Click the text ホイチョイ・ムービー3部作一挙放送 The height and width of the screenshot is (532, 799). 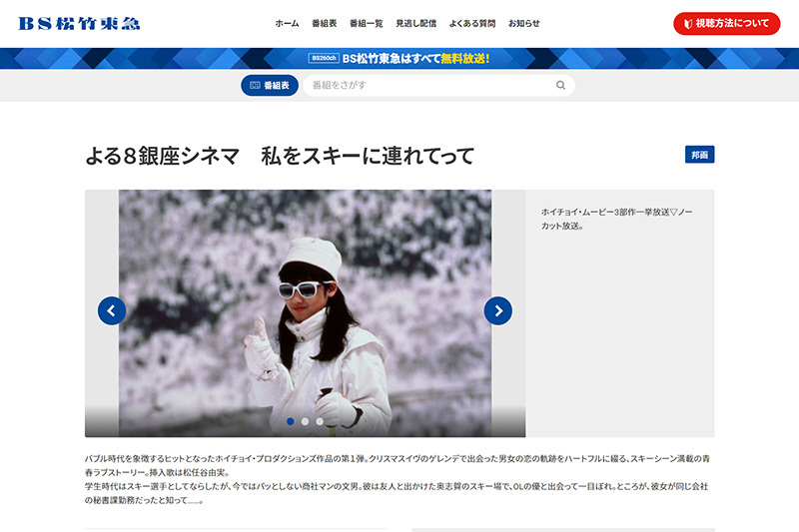tap(605, 213)
